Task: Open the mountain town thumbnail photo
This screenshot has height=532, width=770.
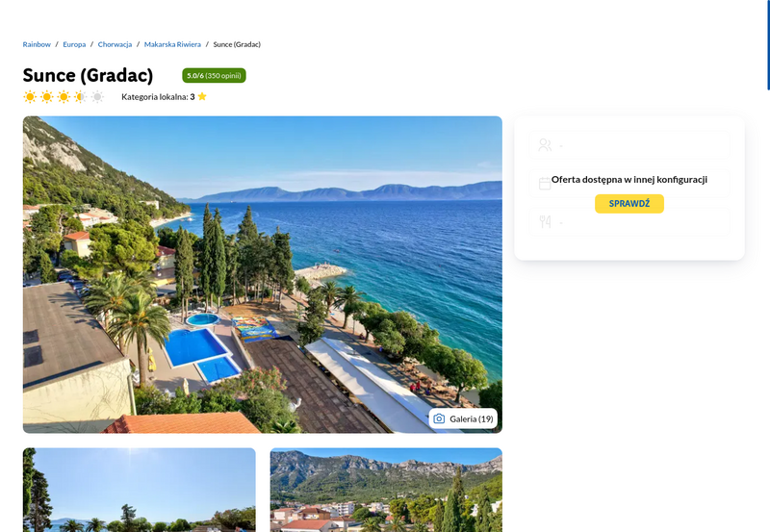Action: click(x=386, y=490)
